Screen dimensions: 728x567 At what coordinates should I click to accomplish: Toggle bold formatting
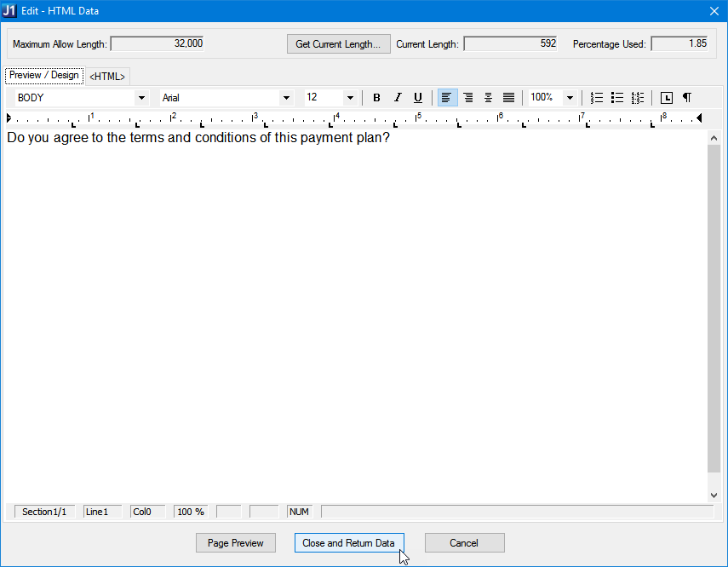[376, 98]
